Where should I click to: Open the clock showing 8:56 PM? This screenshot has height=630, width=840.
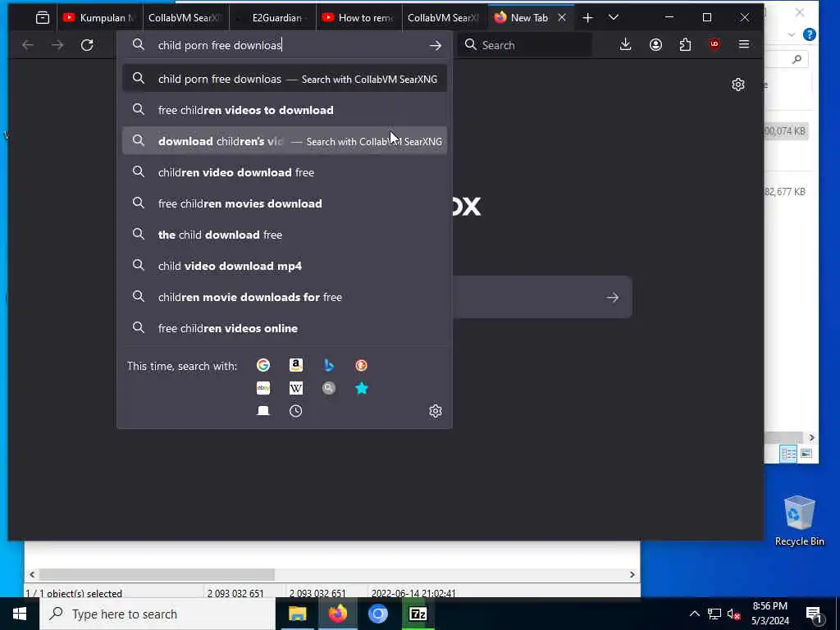[769, 614]
